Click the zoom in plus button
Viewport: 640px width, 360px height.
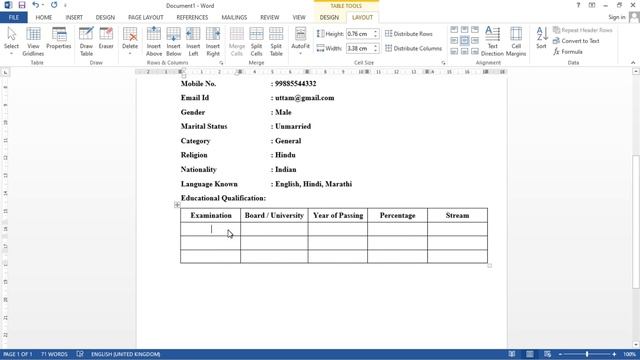(x=614, y=354)
